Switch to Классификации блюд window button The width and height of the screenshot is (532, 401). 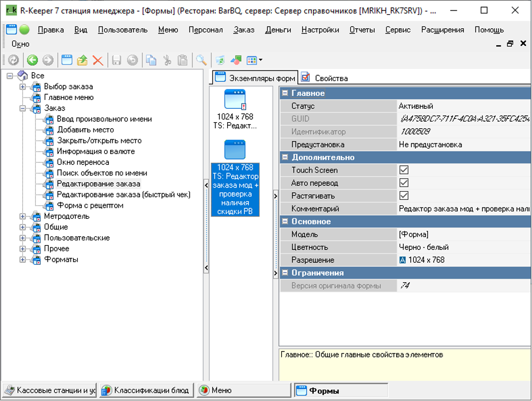(x=147, y=390)
